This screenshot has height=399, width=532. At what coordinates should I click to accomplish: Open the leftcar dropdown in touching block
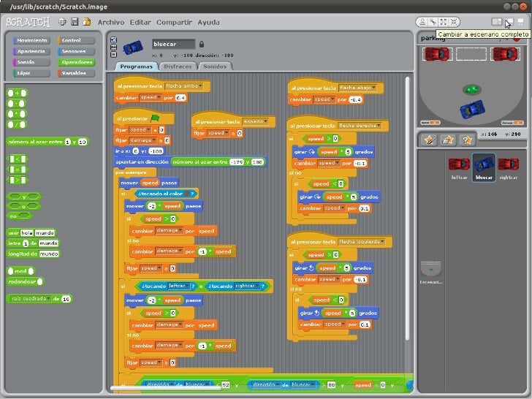[x=178, y=286]
